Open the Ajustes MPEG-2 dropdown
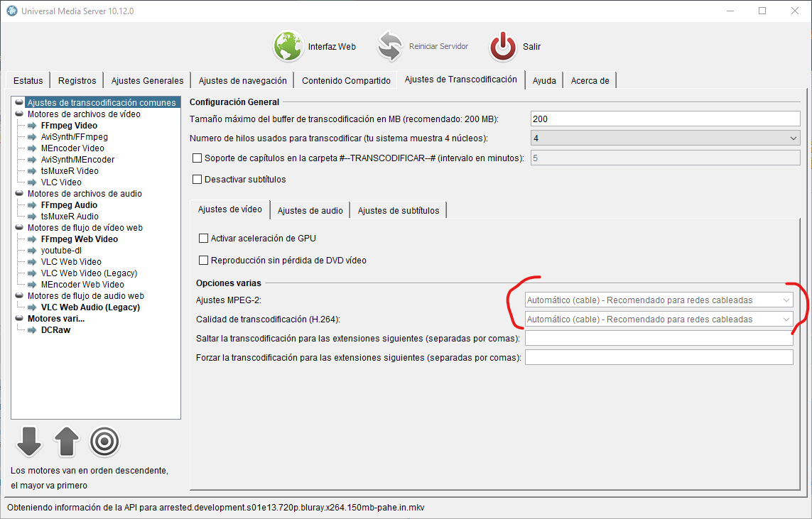This screenshot has width=812, height=519. tap(659, 300)
